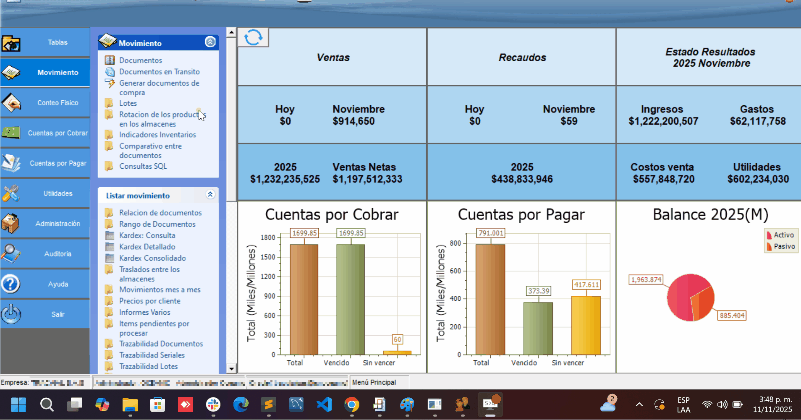Viewport: 801px width, 420px height.
Task: Open the Utilidades tools icon
Action: (x=12, y=193)
